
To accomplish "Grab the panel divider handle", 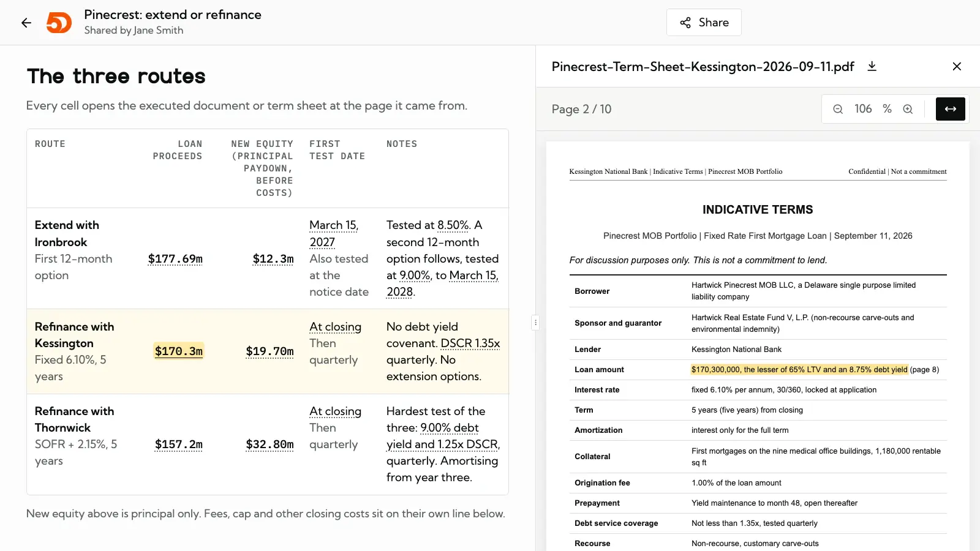I will pyautogui.click(x=535, y=322).
